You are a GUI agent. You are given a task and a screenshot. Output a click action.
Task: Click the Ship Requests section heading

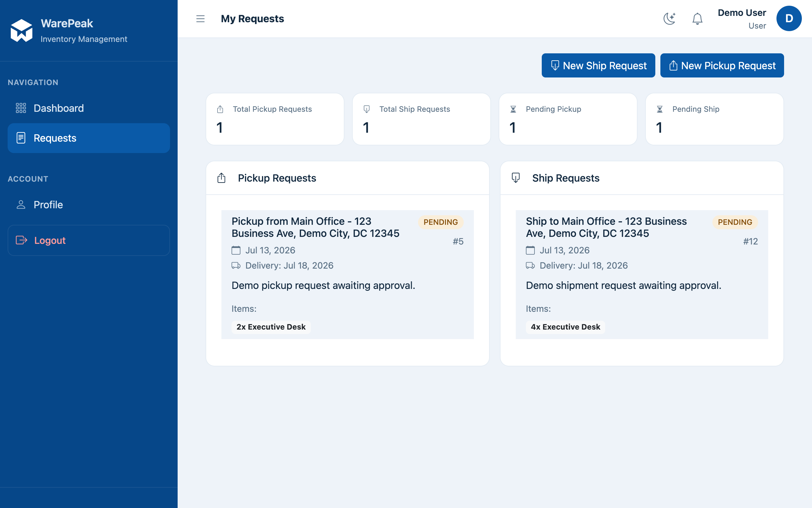566,178
